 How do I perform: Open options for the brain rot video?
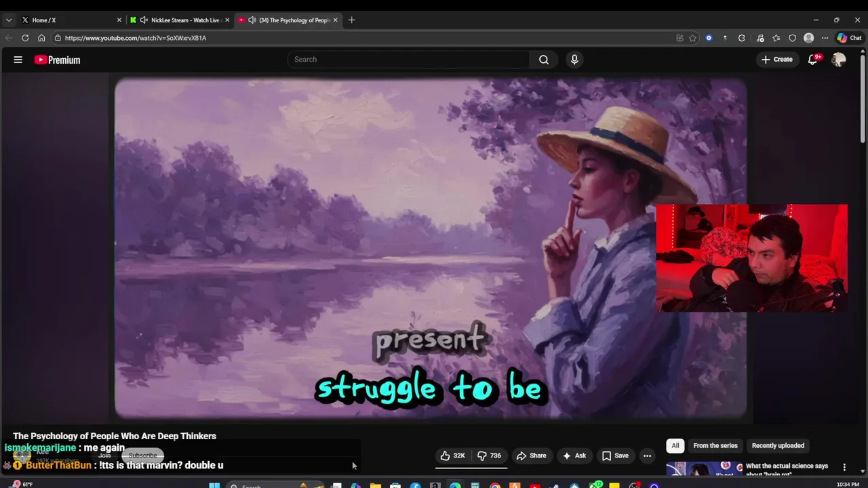[x=844, y=467]
